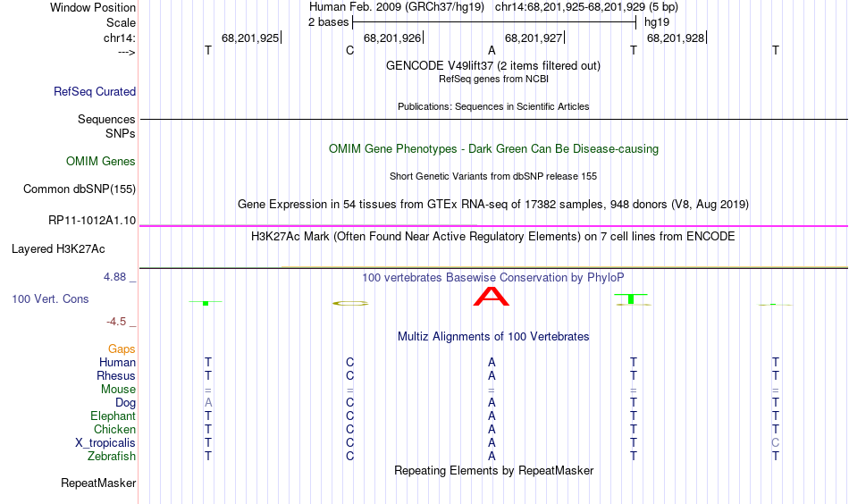Screen dimensions: 849x504
Task: Select the Mouse alignment row label
Action: point(119,390)
